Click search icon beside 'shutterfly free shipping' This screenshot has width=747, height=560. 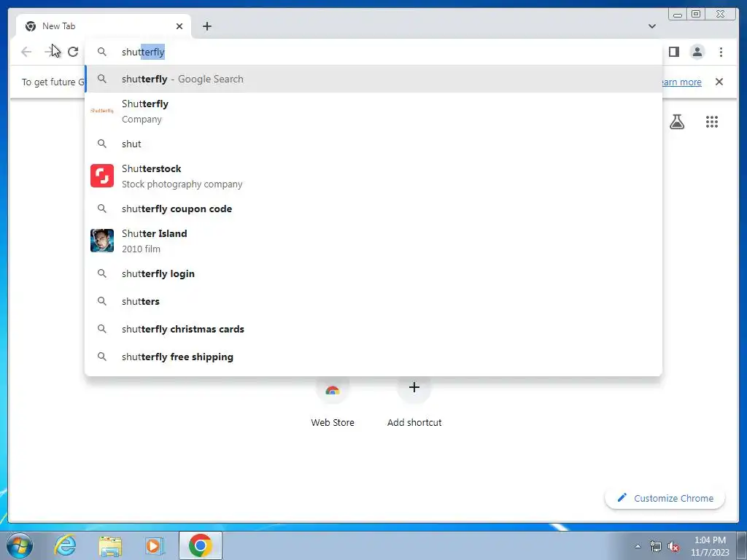pyautogui.click(x=102, y=356)
